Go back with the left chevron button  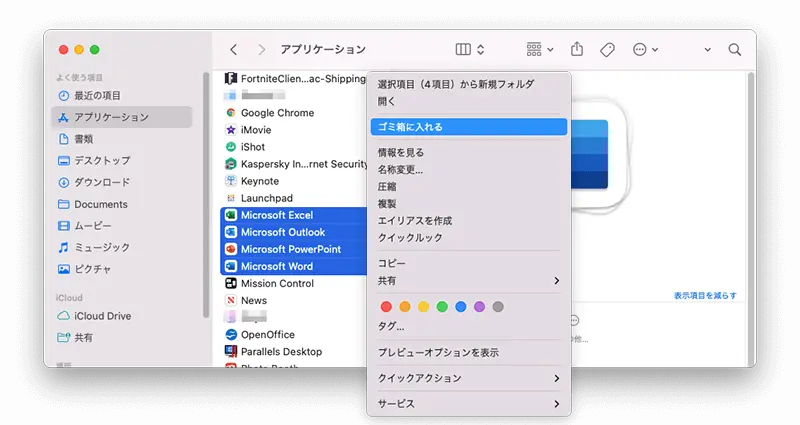coord(234,49)
